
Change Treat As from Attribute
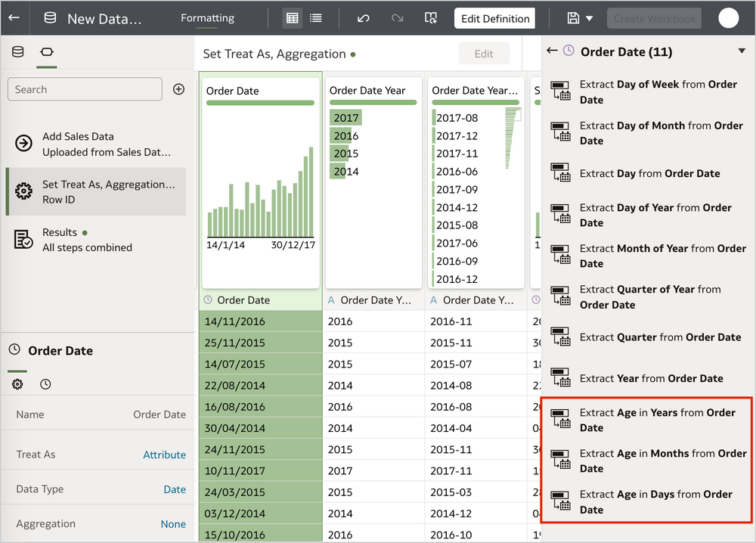(165, 454)
